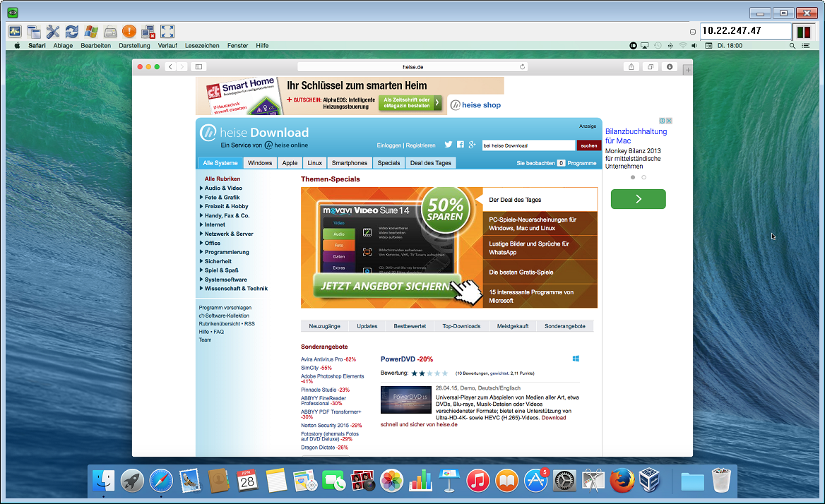The width and height of the screenshot is (825, 504).
Task: Select the first ad carousel dot
Action: pos(632,178)
